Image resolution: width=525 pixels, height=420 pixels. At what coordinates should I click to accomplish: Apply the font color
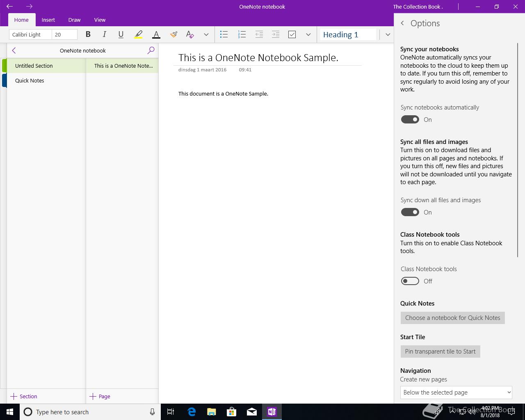pyautogui.click(x=156, y=34)
